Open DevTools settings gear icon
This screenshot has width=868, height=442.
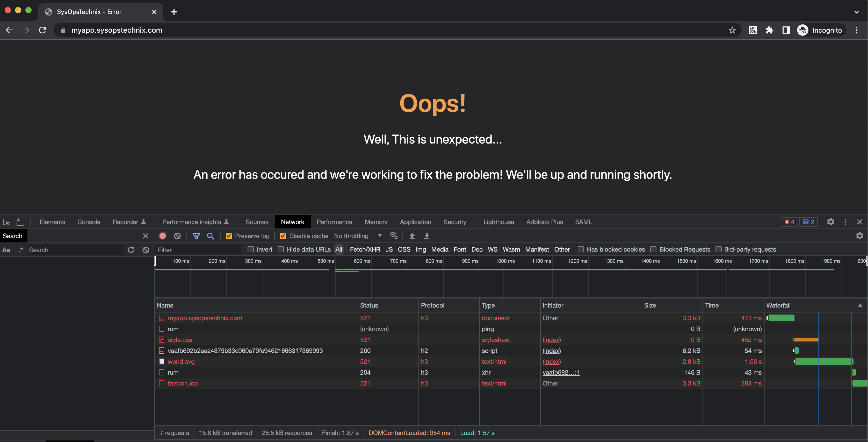tap(830, 222)
